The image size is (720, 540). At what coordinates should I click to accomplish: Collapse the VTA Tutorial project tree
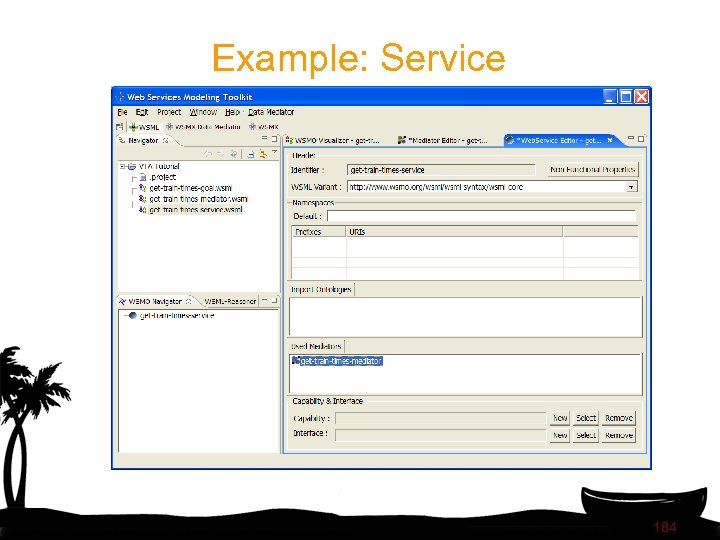click(x=123, y=166)
